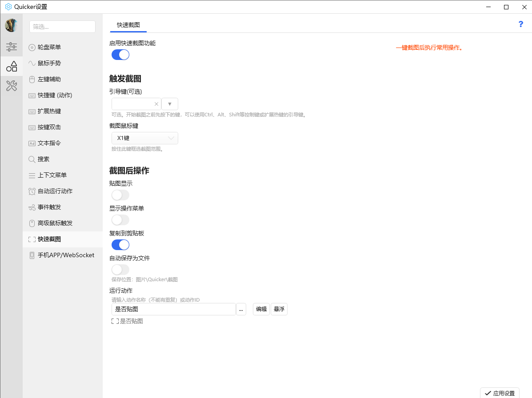Click the 左键辅助 mouse icon
Screen dimensions: 532x398
tap(32, 80)
